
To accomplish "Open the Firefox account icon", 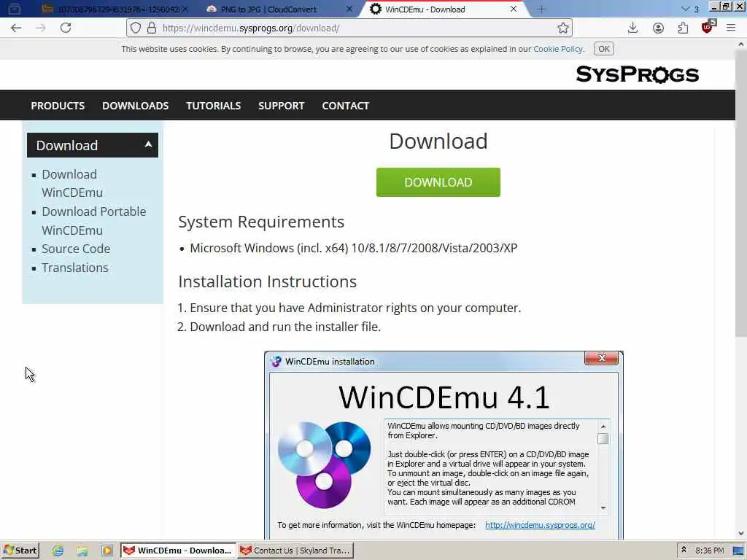I will click(658, 28).
